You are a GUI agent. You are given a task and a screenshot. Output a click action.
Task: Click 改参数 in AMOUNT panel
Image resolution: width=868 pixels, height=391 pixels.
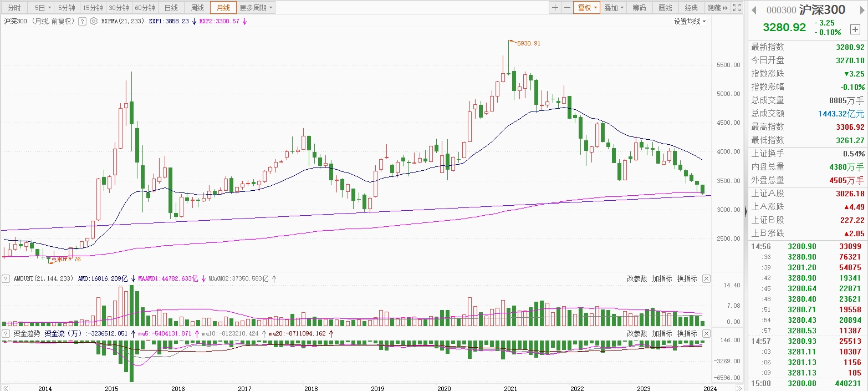[637, 278]
